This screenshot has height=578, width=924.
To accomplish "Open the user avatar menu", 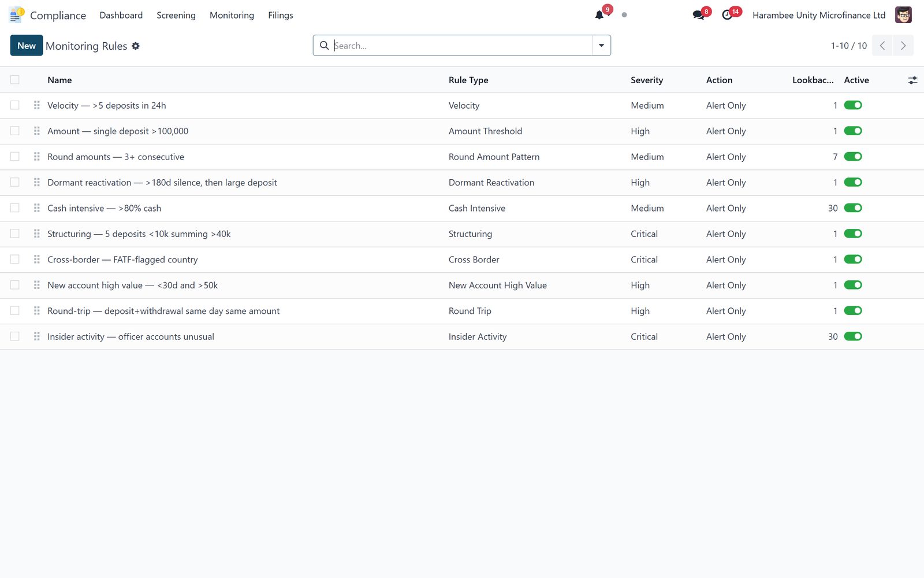I will tap(903, 15).
